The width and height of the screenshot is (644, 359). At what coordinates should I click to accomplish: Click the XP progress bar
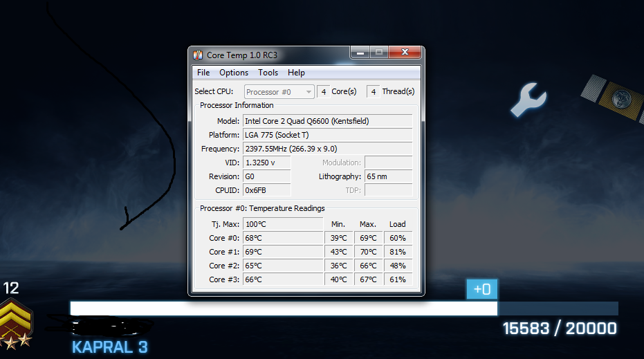[344, 309]
